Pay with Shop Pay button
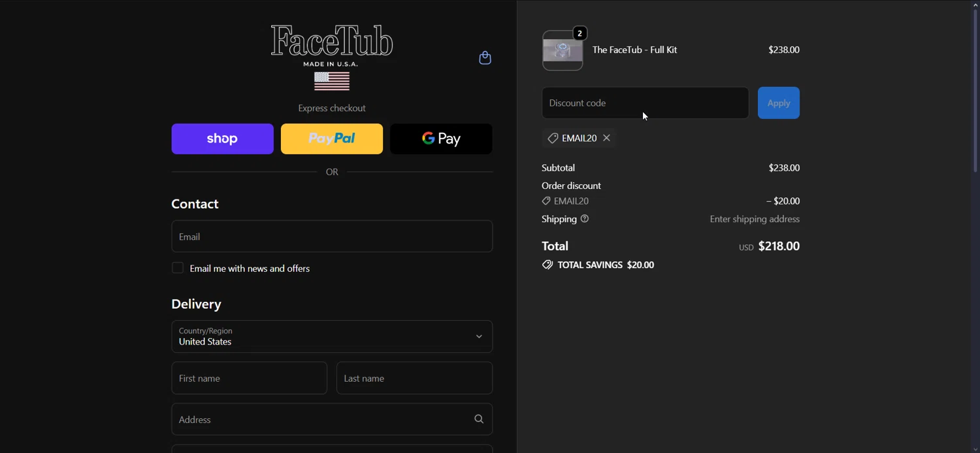The height and width of the screenshot is (453, 980). 222,139
